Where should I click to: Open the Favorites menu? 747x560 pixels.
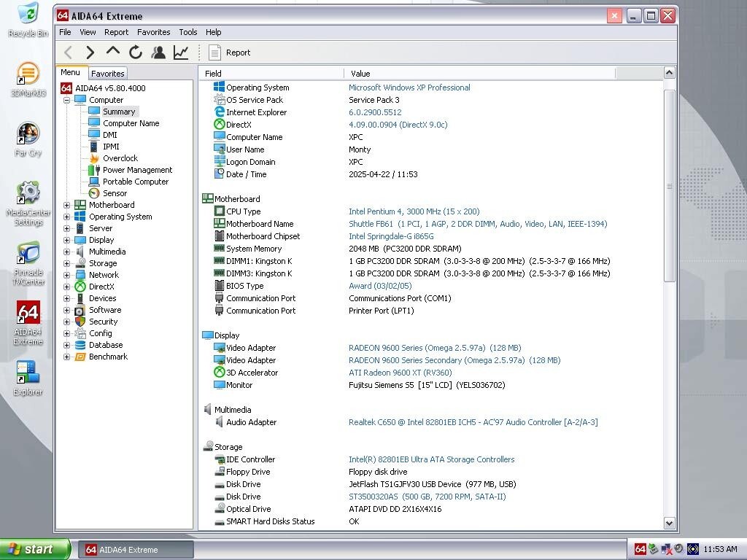(153, 32)
